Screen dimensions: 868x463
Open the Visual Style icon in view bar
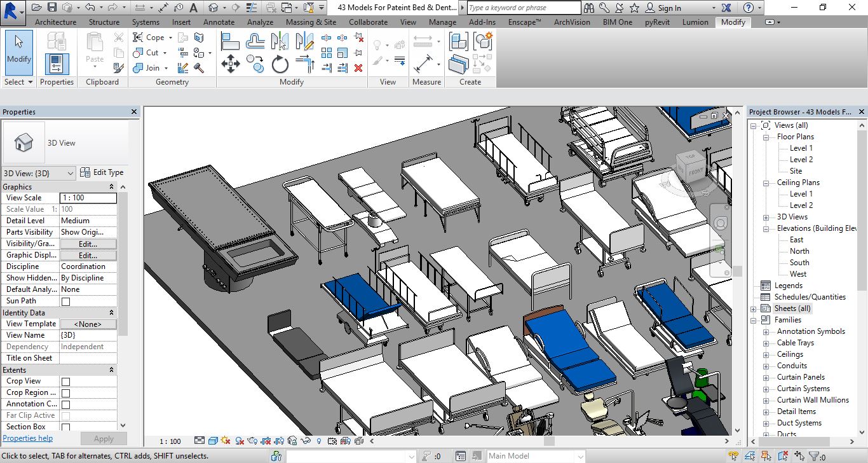click(213, 441)
